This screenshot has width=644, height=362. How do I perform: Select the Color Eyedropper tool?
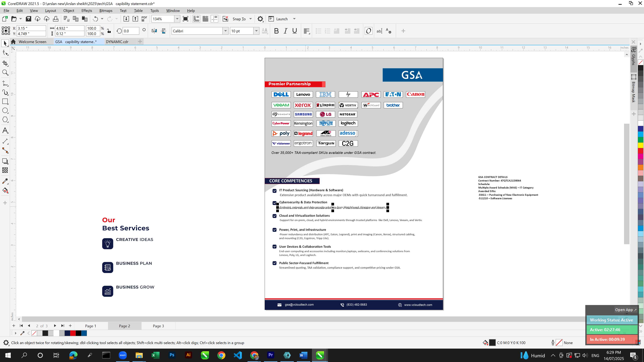tap(5, 181)
